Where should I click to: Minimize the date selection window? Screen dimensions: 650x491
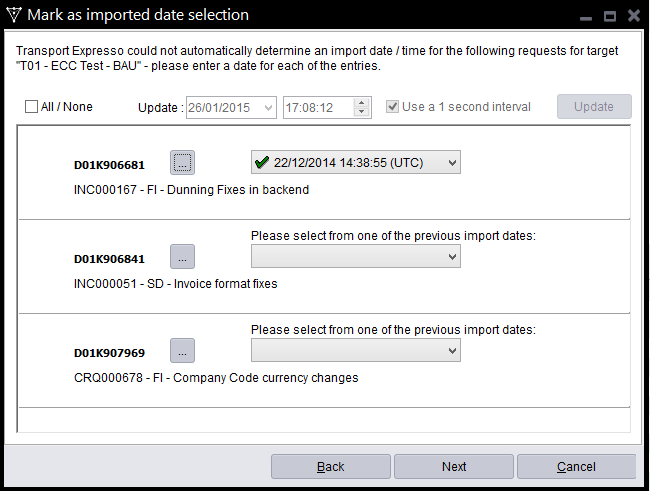[585, 16]
